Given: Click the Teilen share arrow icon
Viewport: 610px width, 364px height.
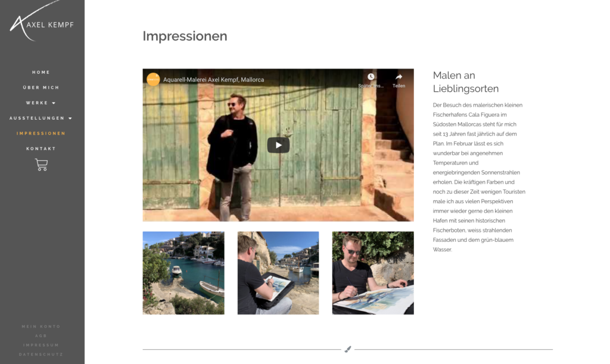Looking at the screenshot, I should coord(399,77).
